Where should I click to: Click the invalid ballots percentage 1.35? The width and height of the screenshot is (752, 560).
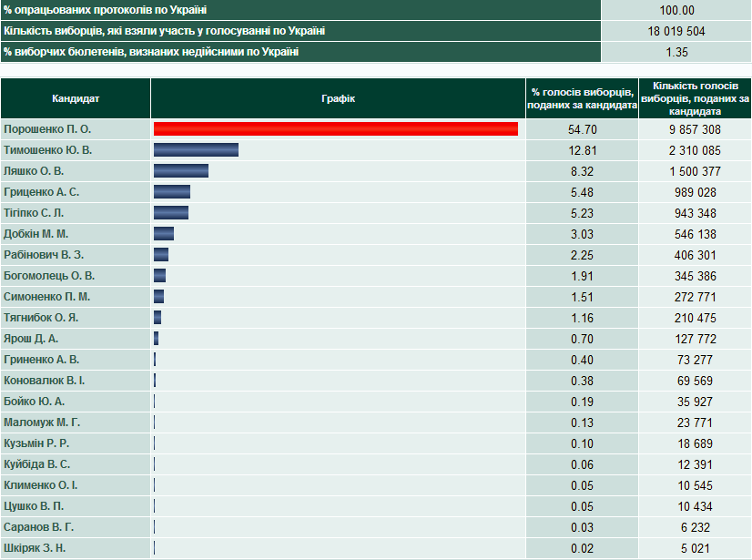(676, 52)
